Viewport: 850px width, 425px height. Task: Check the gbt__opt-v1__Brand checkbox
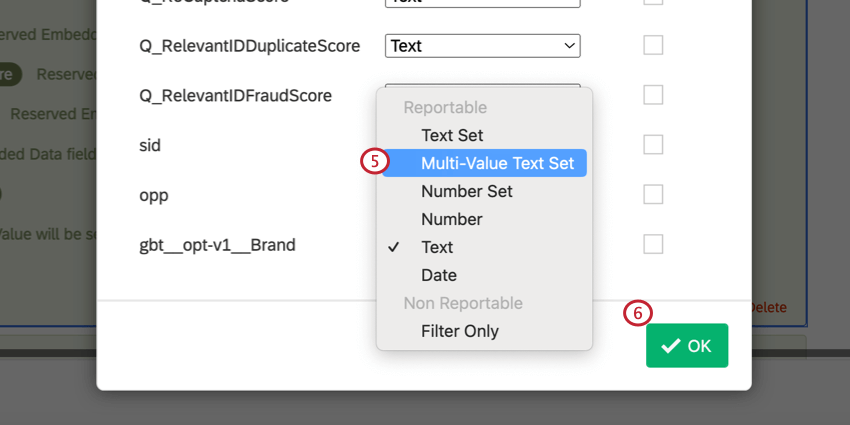(653, 244)
